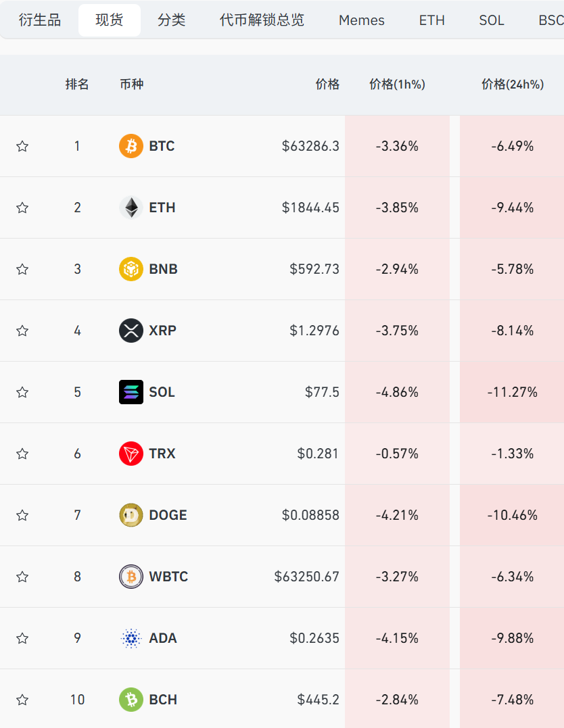The image size is (564, 728).
Task: Sort by the 价格(24h%) column header
Action: click(512, 84)
